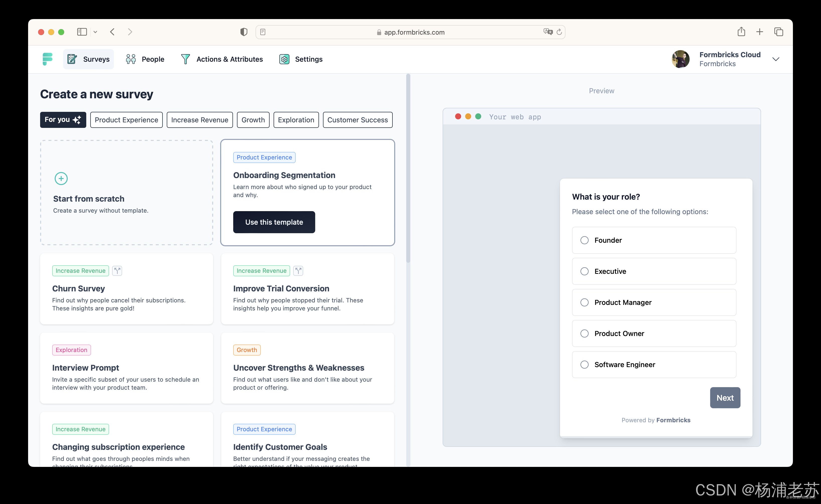The height and width of the screenshot is (504, 821).
Task: Click the Growth tab filter
Action: (253, 120)
